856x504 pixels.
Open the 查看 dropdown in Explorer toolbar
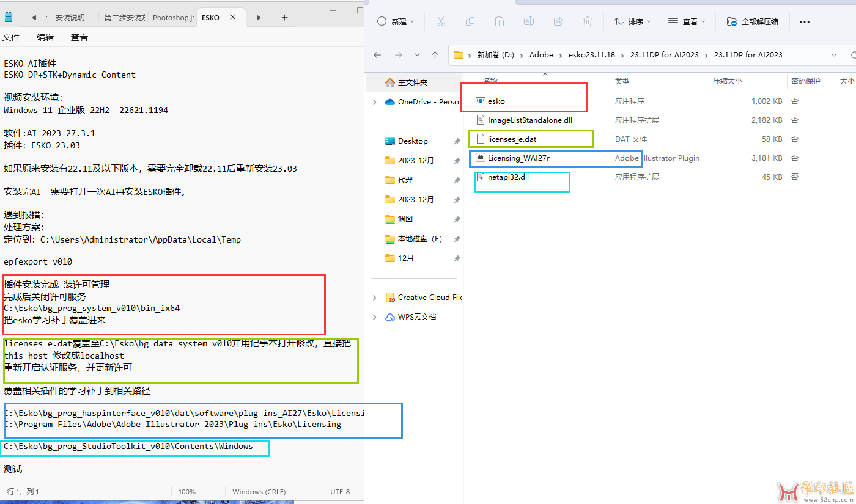(687, 21)
